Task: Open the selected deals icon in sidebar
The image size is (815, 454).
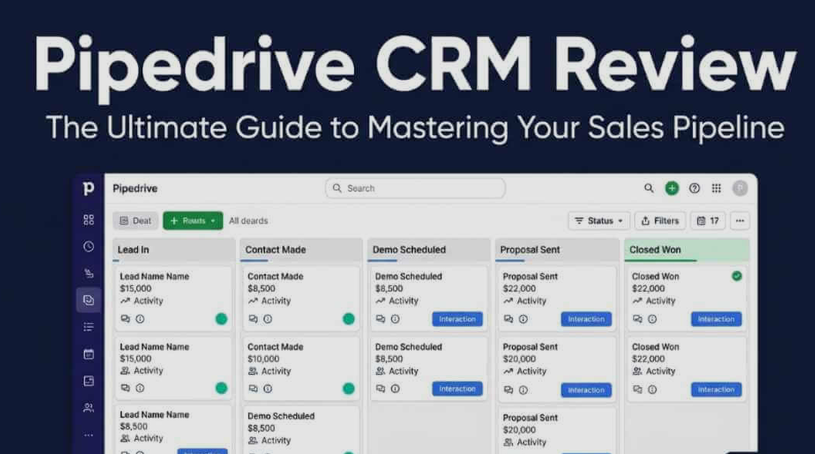Action: 88,300
